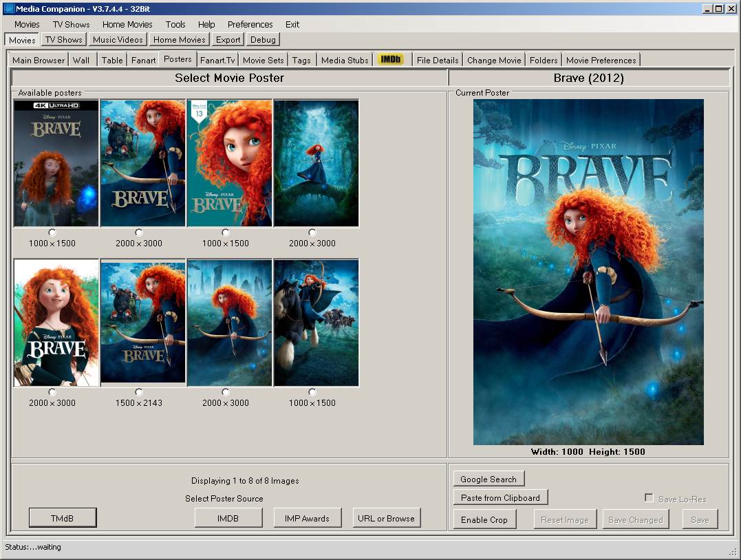Open the Fanart.Tv tab
The width and height of the screenshot is (741, 560).
click(x=217, y=60)
